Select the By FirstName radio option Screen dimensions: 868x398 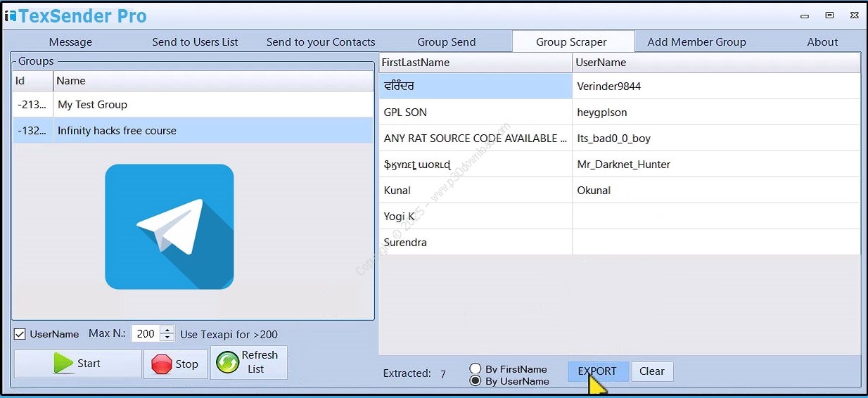(476, 369)
